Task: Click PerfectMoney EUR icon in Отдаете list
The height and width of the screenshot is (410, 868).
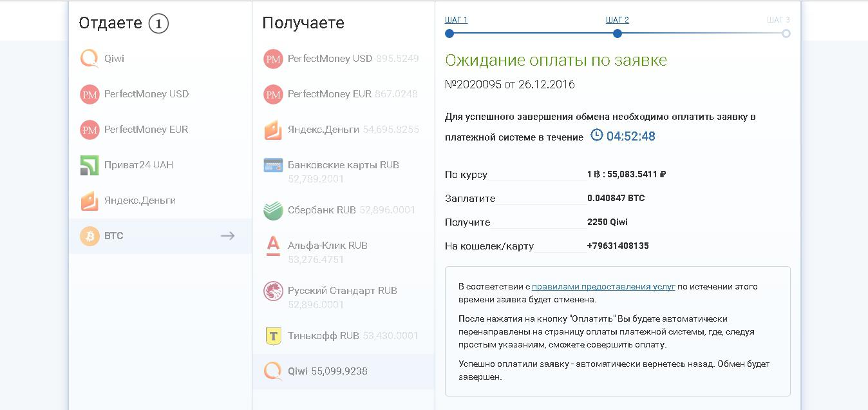Action: [x=90, y=130]
